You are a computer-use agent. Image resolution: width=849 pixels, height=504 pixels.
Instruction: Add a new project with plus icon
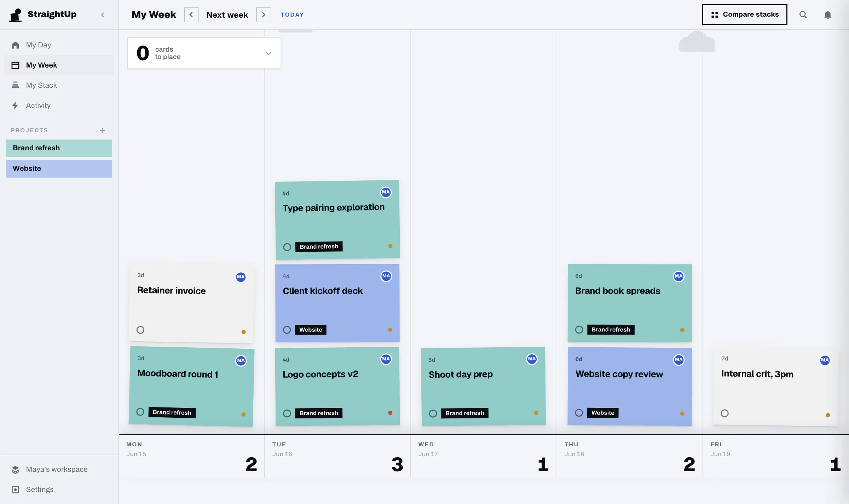tap(102, 131)
